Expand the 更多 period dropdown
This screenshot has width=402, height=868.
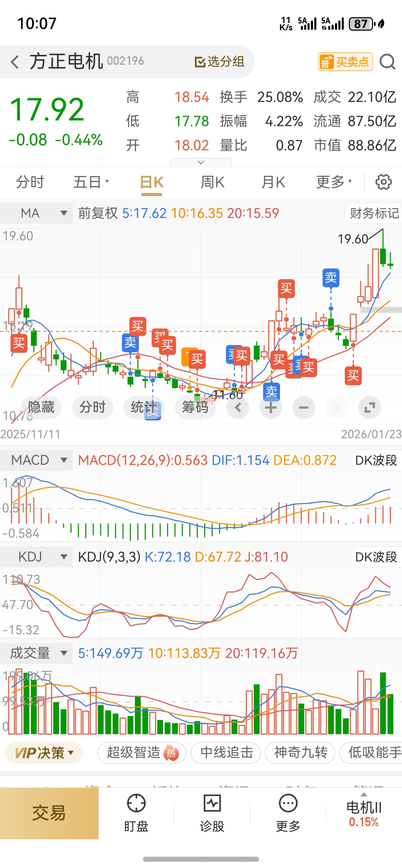(x=334, y=182)
